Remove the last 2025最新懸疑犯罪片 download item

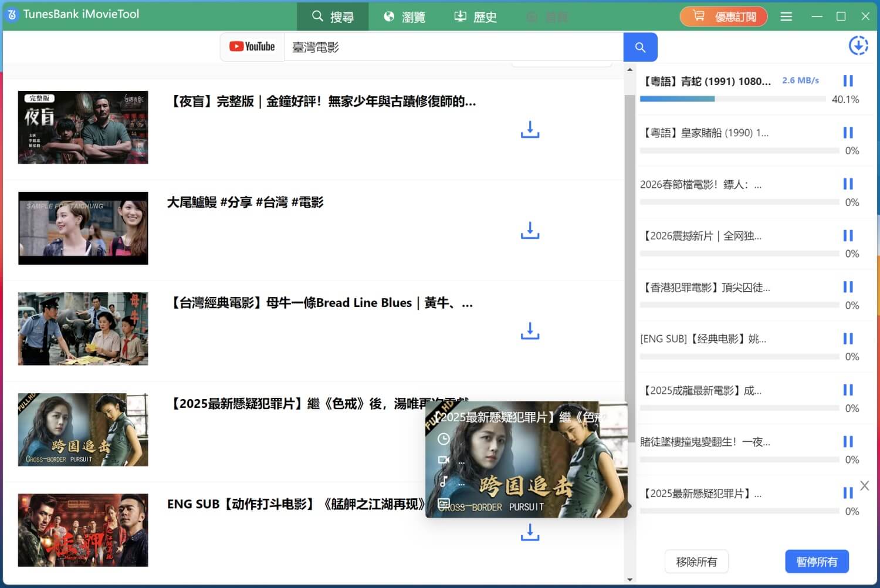pyautogui.click(x=864, y=485)
